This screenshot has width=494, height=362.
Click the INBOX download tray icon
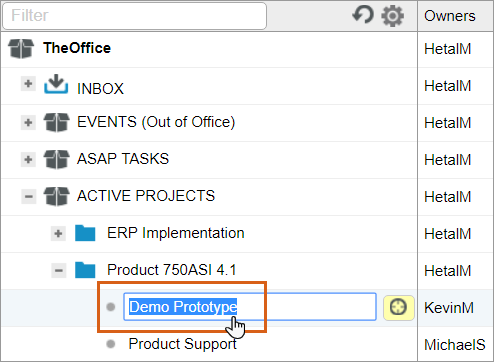click(56, 84)
